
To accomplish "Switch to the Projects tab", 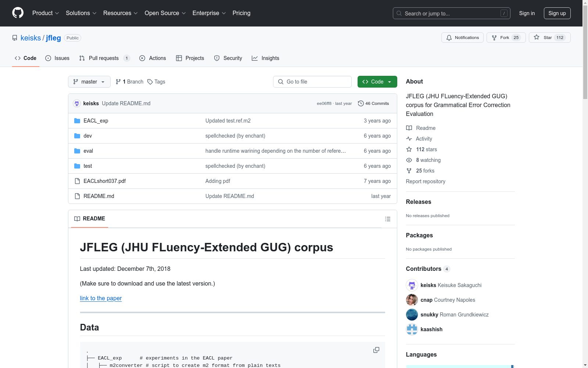I will coord(190,58).
